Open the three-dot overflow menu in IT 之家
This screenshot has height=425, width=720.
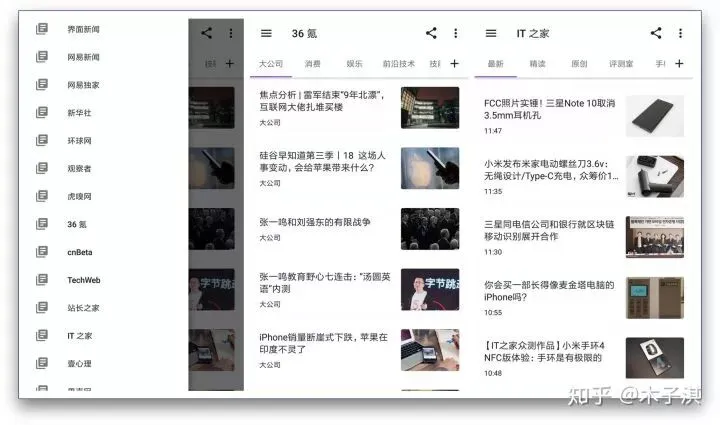pyautogui.click(x=681, y=33)
